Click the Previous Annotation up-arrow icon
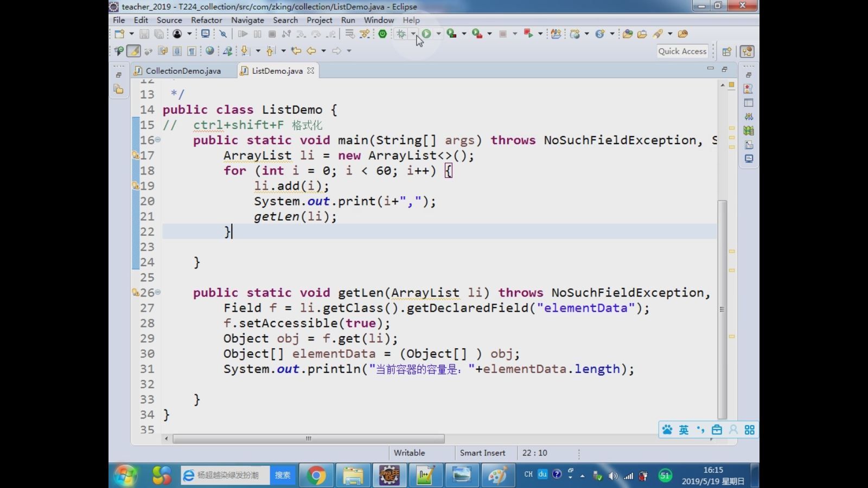 point(270,51)
